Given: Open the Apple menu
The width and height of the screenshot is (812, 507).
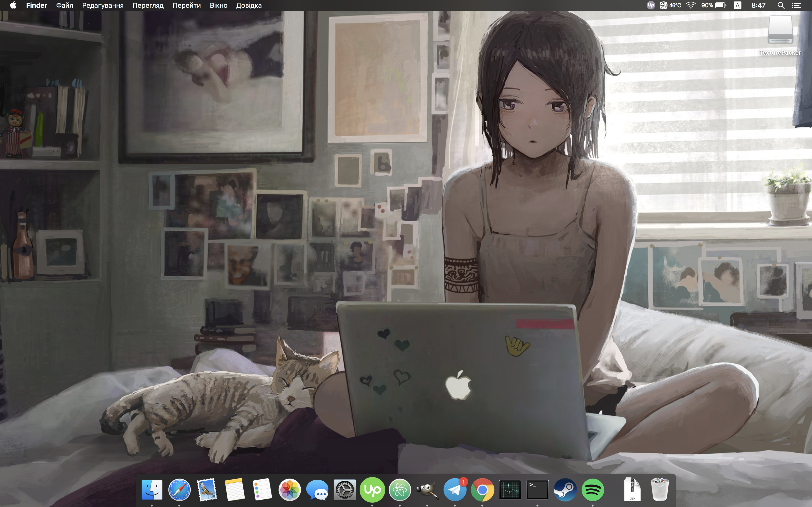Looking at the screenshot, I should coord(13,5).
